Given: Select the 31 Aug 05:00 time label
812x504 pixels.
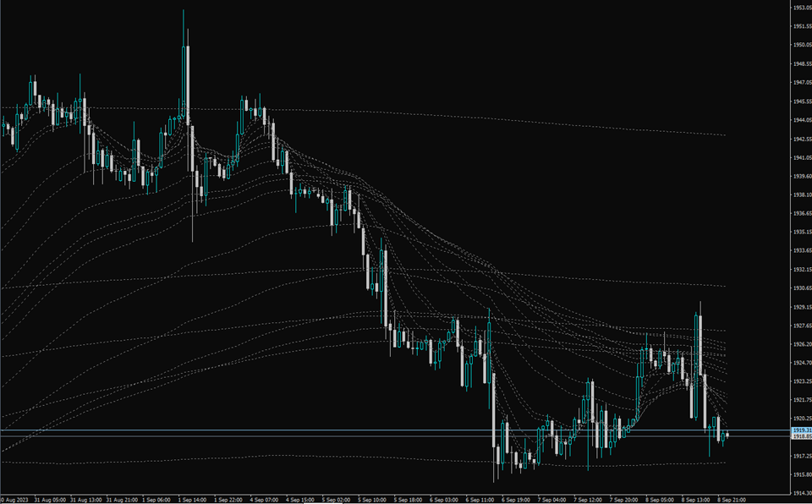Looking at the screenshot, I should (50, 500).
